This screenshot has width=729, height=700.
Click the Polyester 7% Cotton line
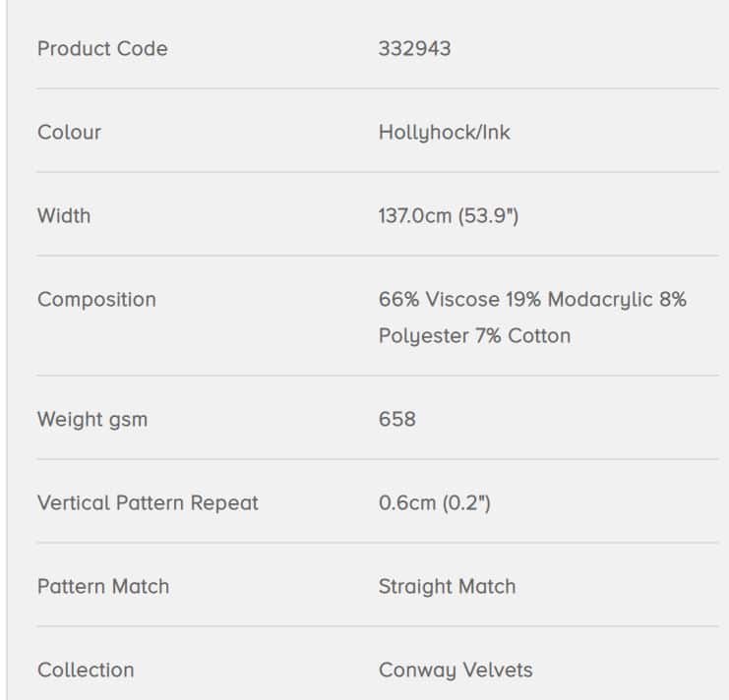pos(475,336)
